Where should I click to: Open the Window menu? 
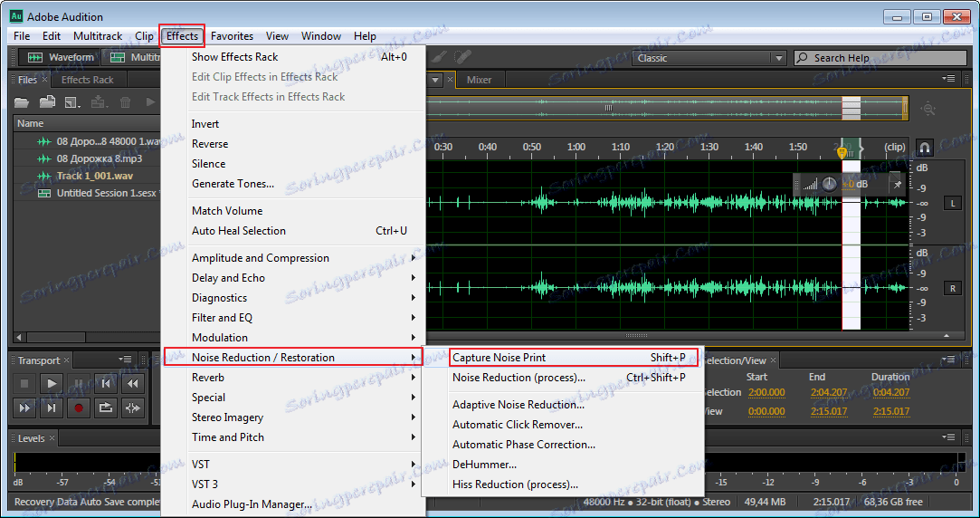[x=320, y=35]
